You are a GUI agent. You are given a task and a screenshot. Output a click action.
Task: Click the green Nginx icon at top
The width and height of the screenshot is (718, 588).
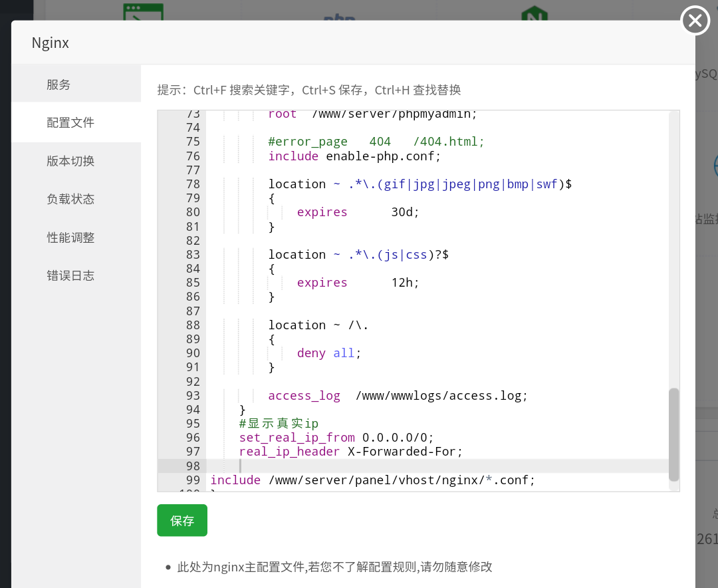pos(534,13)
